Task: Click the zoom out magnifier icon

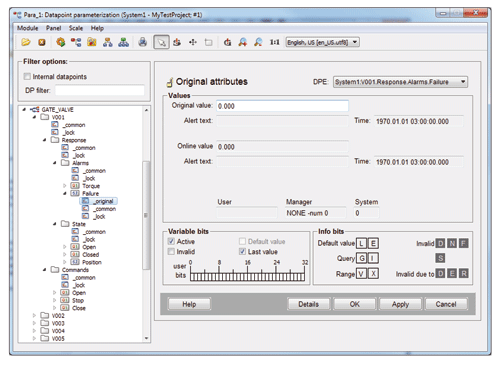Action: (x=258, y=42)
